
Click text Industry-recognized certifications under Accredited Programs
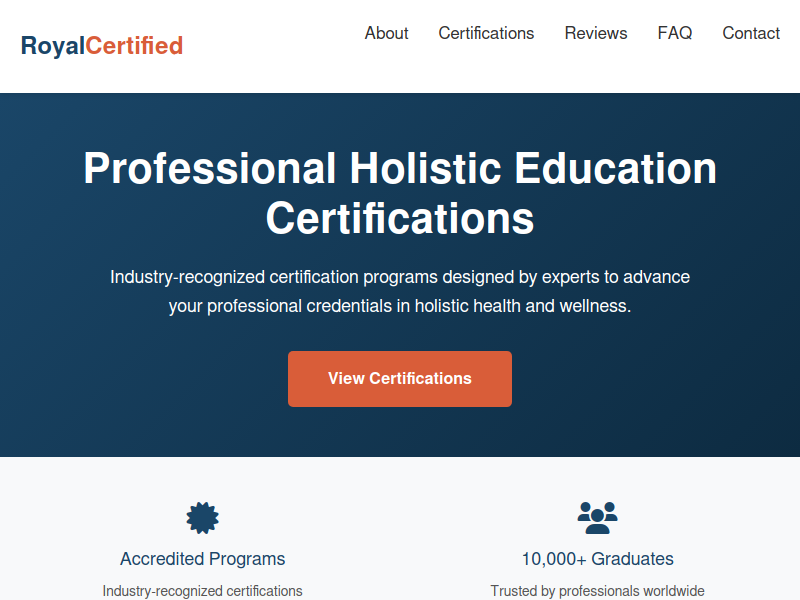(x=203, y=591)
